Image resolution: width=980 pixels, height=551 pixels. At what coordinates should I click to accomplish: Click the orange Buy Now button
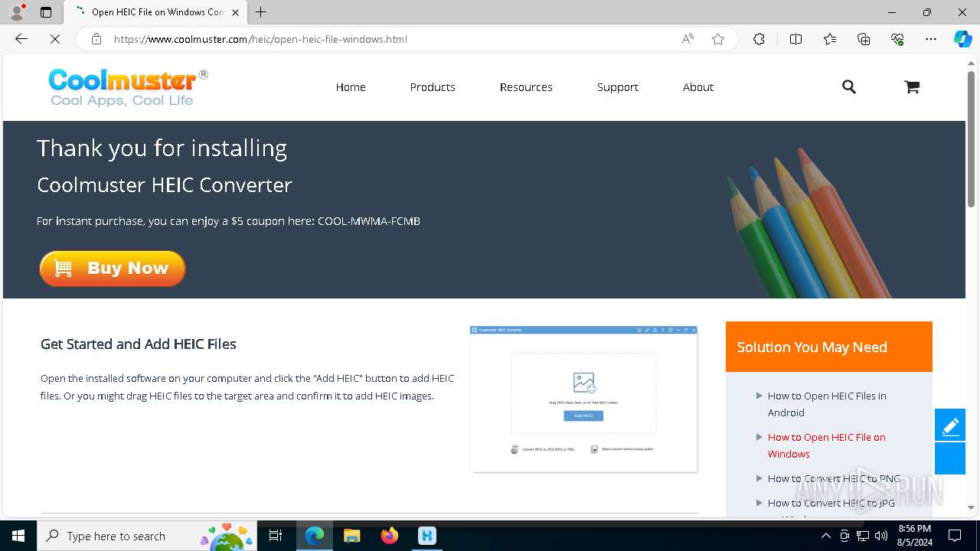(x=113, y=269)
